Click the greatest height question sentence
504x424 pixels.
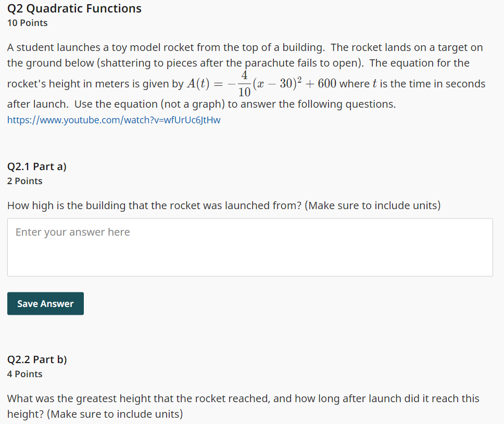coord(243,399)
